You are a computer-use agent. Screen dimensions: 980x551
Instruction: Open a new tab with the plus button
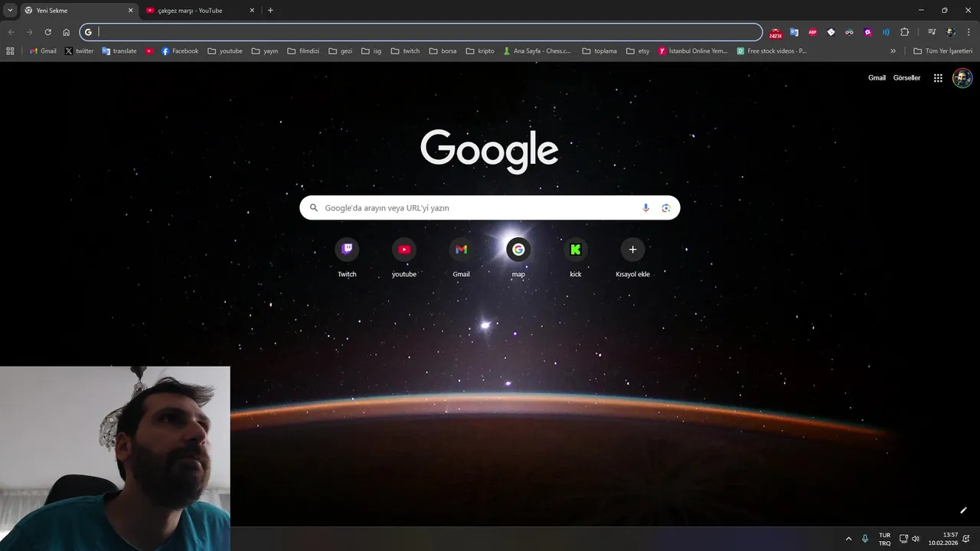tap(270, 11)
